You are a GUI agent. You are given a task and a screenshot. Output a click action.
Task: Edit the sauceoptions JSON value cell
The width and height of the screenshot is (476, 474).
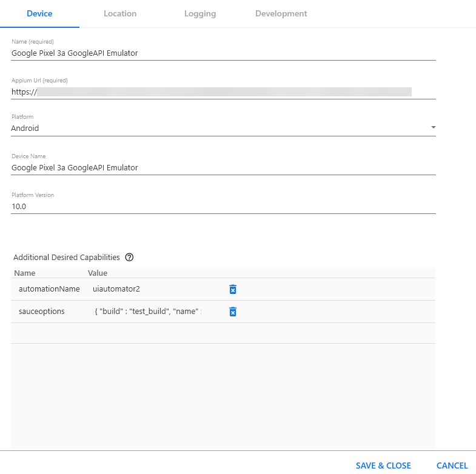tap(149, 312)
